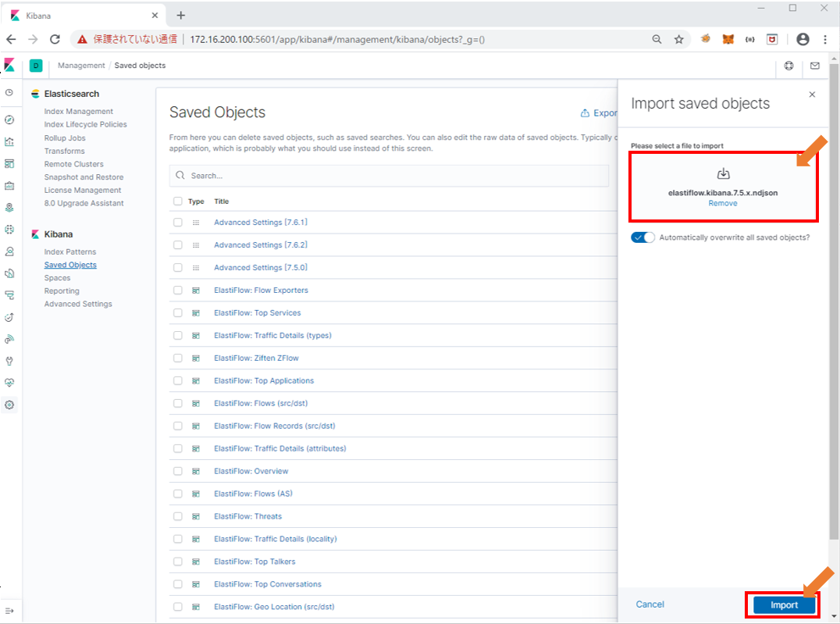
Task: Open Snapshot and Restore
Action: point(84,177)
